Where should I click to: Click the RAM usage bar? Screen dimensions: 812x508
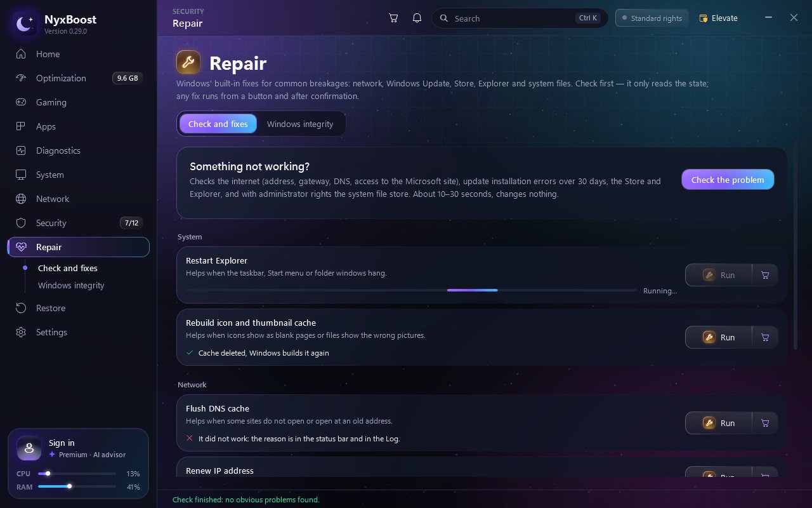coord(77,486)
